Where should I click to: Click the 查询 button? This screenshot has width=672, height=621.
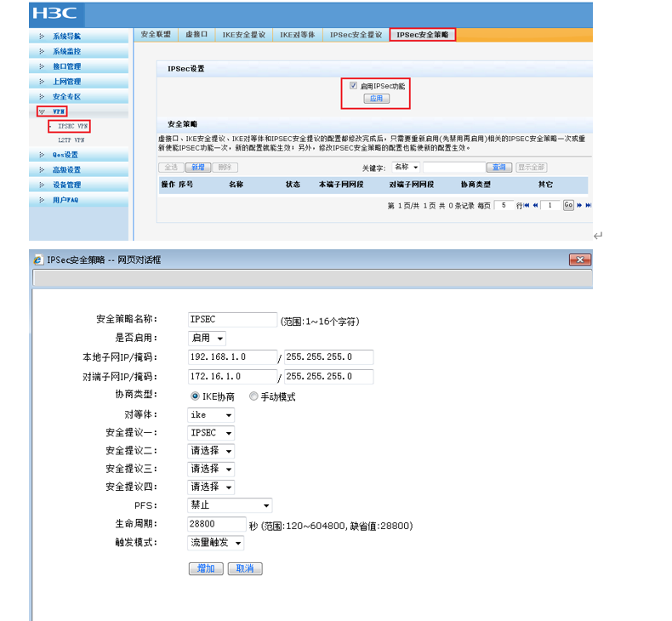coord(499,167)
